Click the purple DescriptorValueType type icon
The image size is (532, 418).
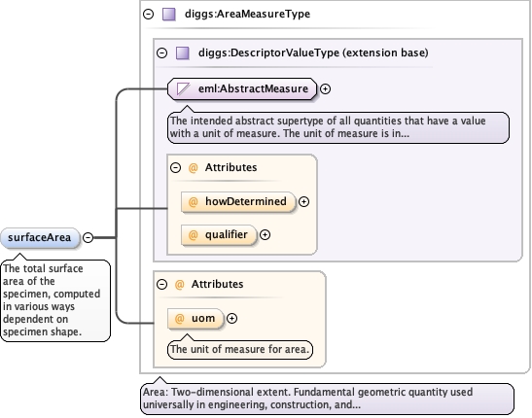[x=183, y=53]
